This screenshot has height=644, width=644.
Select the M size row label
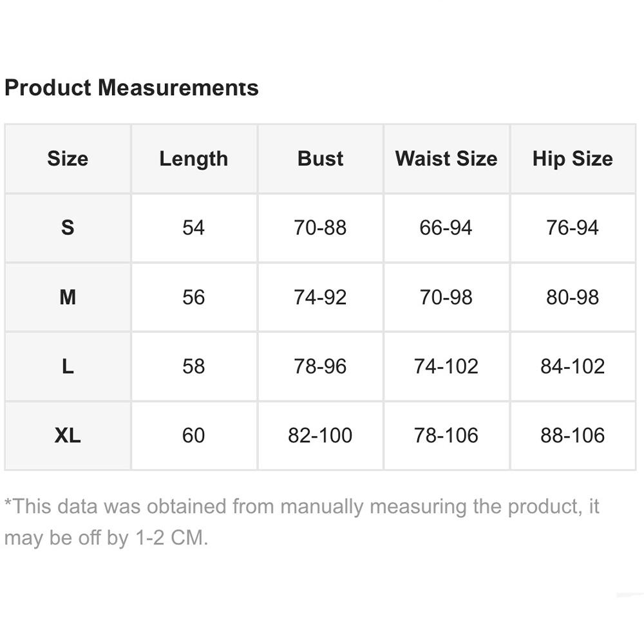coord(68,297)
